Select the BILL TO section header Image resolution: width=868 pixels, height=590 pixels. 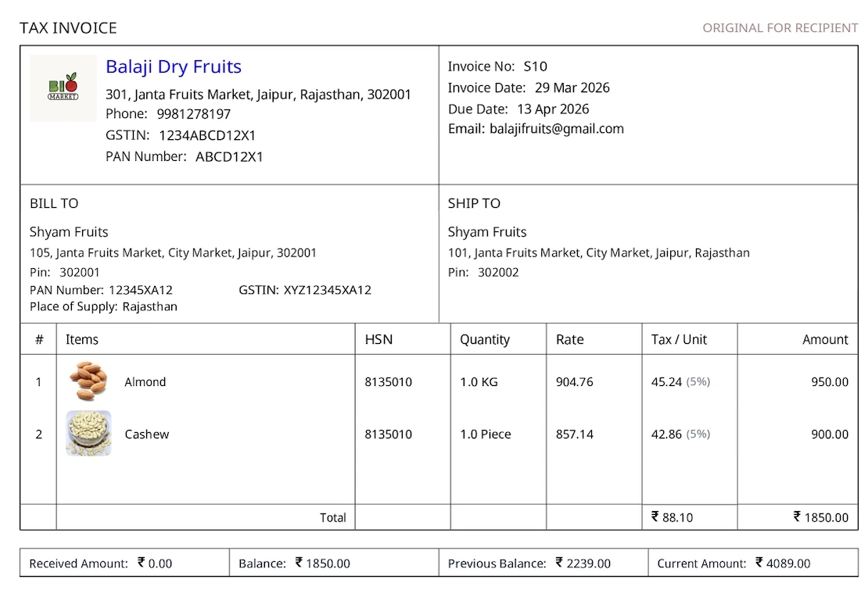pyautogui.click(x=53, y=203)
